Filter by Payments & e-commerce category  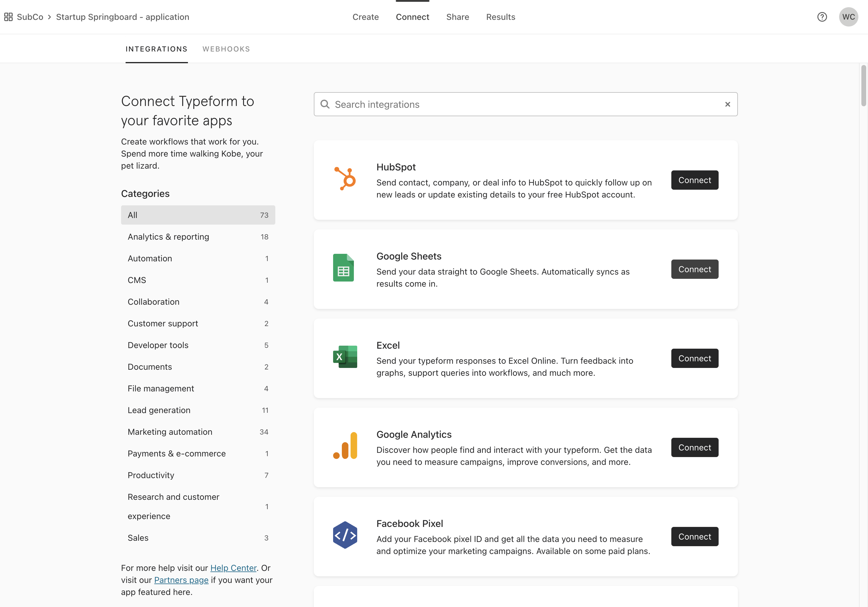click(198, 453)
